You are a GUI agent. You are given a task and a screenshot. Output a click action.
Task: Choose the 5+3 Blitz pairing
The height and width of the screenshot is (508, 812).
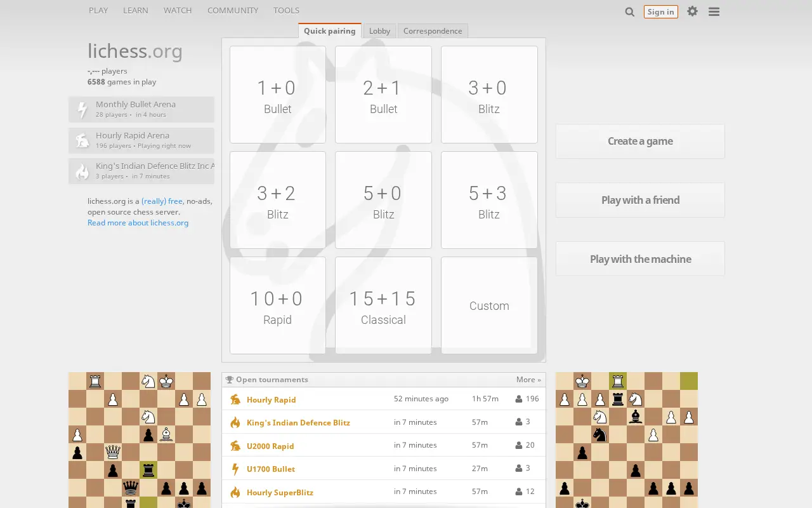[x=489, y=200]
